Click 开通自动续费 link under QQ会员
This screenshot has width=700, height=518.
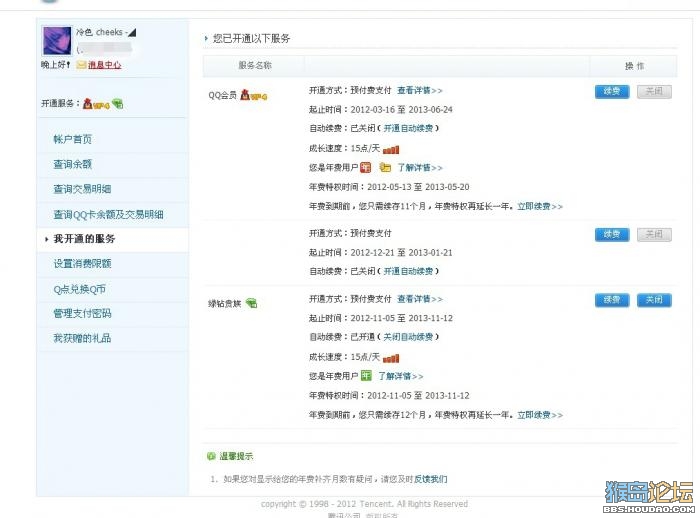click(408, 129)
